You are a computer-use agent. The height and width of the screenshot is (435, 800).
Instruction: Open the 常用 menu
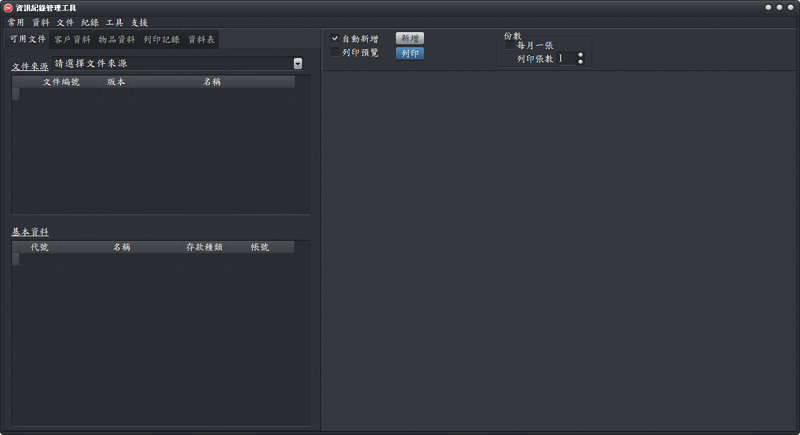click(16, 22)
